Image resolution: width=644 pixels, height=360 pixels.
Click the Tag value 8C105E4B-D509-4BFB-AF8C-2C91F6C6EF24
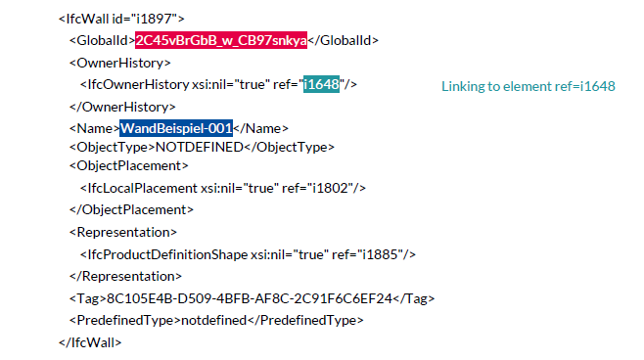[250, 298]
